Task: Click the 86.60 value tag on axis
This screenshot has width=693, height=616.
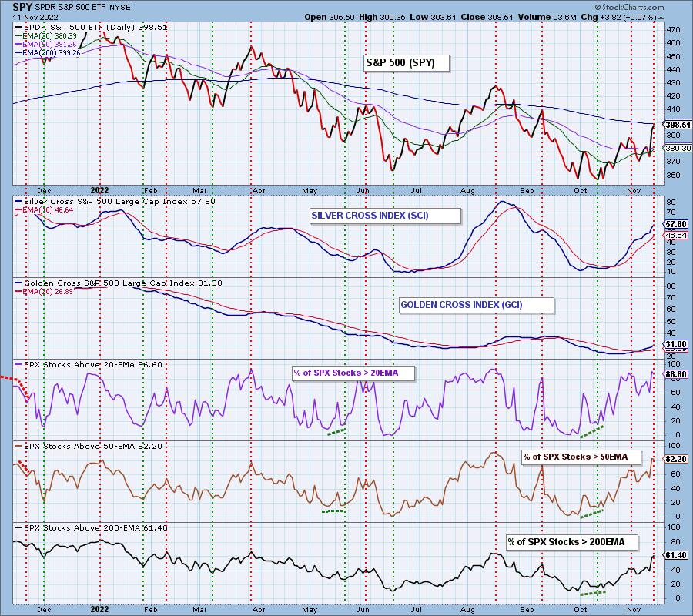Action: [x=676, y=374]
